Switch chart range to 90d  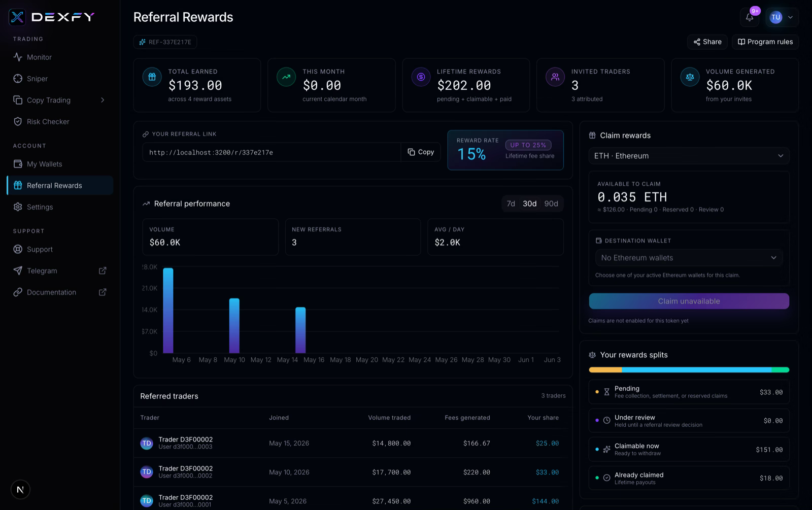(551, 203)
